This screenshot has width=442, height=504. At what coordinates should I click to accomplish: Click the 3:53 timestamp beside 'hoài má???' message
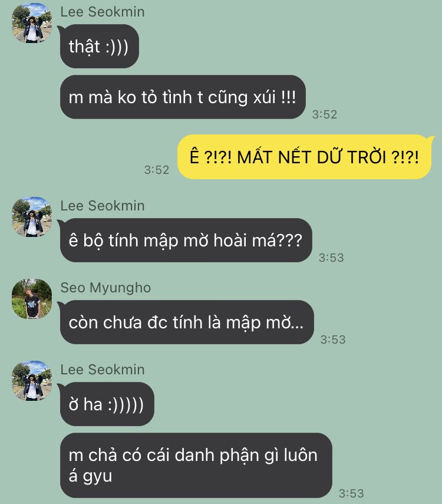[x=331, y=258]
